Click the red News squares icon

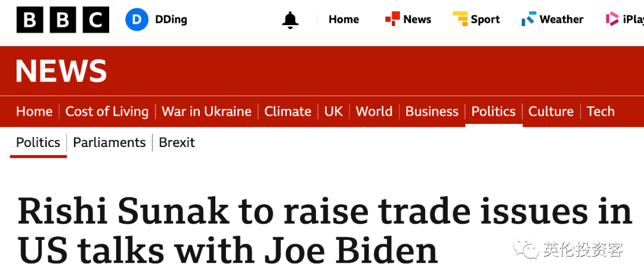pos(392,19)
